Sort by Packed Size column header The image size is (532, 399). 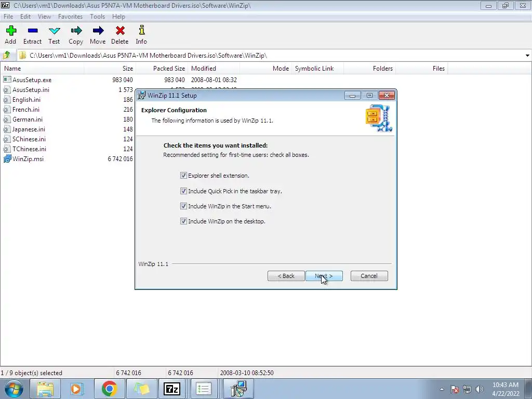[x=162, y=68]
